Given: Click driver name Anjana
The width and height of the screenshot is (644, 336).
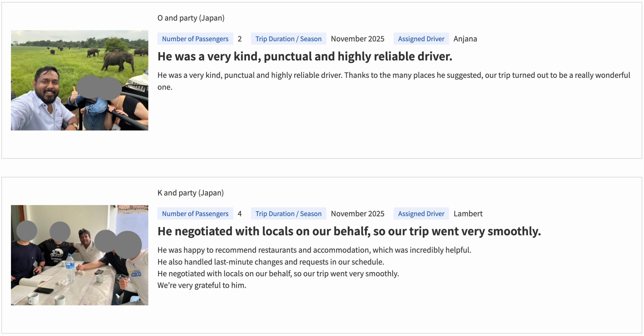Looking at the screenshot, I should pyautogui.click(x=465, y=39).
